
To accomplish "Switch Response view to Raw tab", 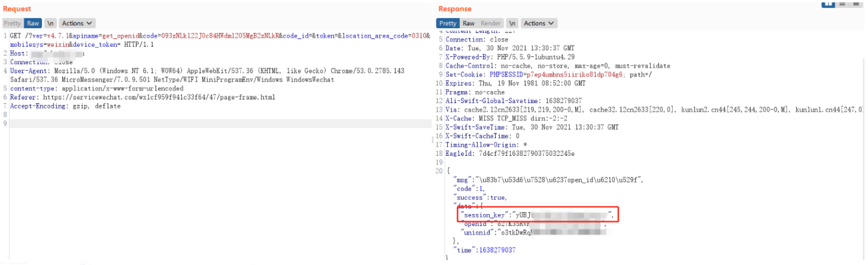I will coord(469,23).
